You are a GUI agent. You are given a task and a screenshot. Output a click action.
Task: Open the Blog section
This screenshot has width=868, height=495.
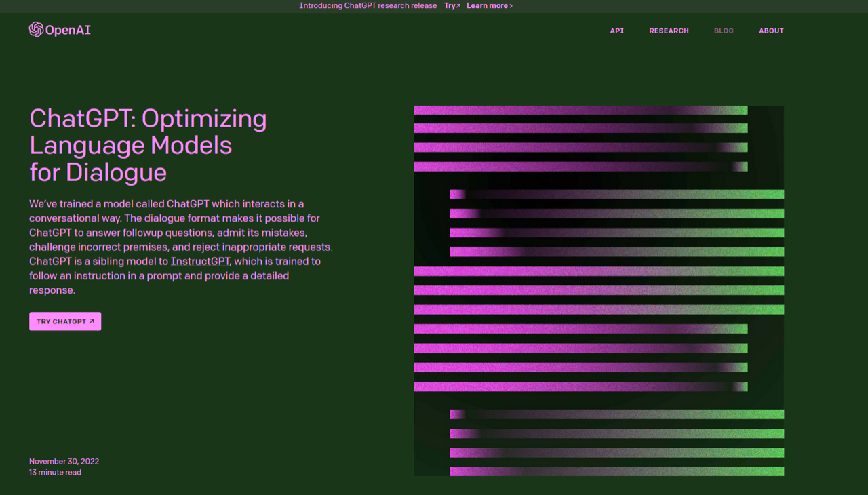click(724, 31)
